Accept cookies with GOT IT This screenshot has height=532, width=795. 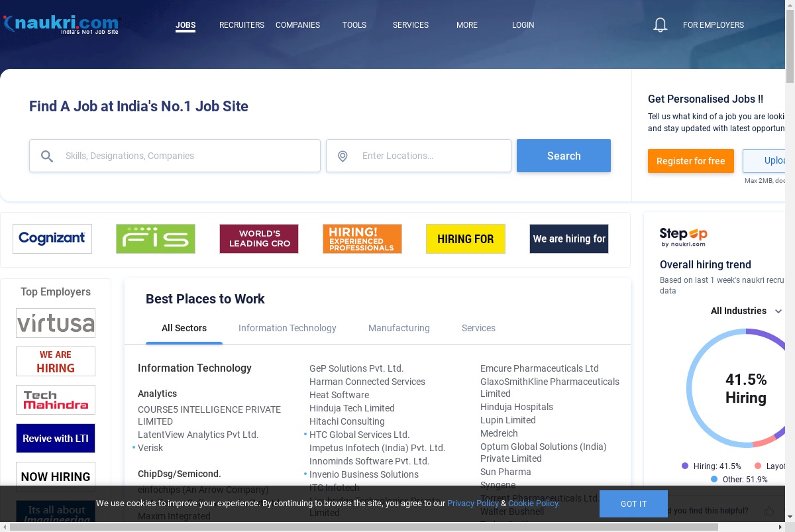(633, 504)
